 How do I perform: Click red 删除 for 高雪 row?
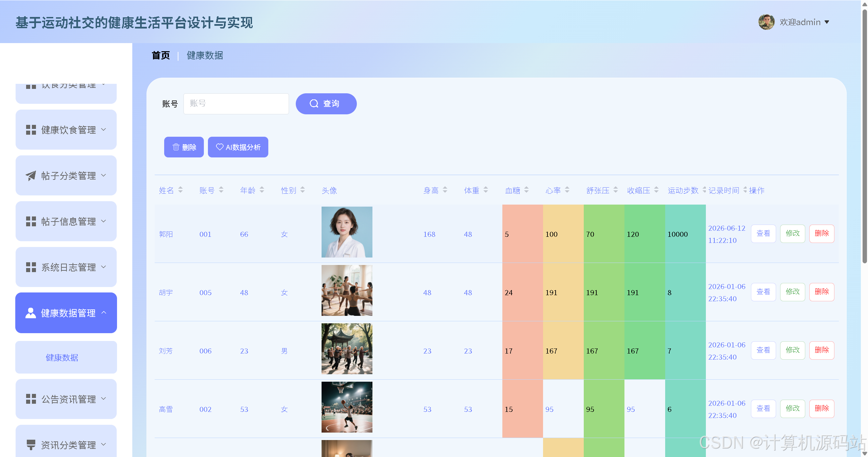coord(822,408)
